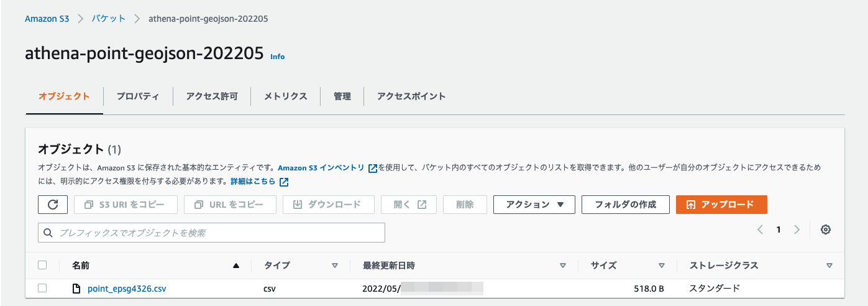This screenshot has height=306, width=868.
Task: Go to next page arrow
Action: (x=797, y=229)
